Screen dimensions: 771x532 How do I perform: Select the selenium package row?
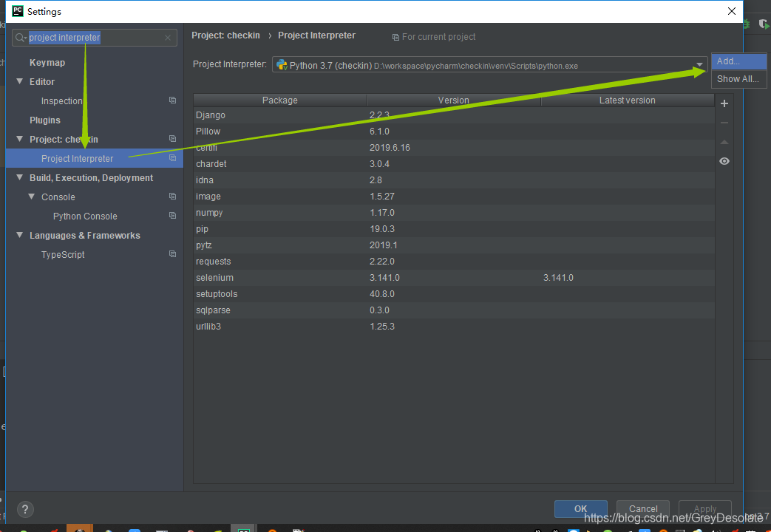[454, 277]
